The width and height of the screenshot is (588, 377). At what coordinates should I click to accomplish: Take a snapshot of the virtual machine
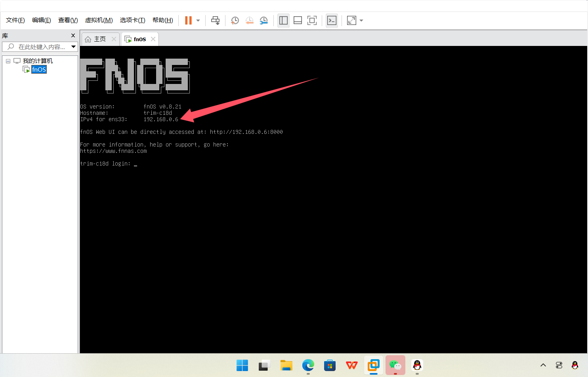(x=235, y=21)
